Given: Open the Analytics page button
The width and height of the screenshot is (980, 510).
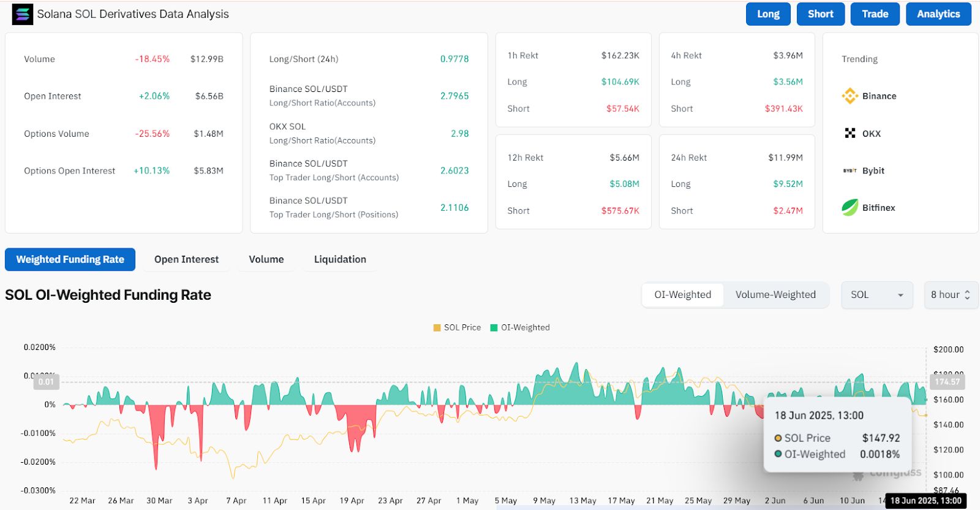Looking at the screenshot, I should point(938,14).
